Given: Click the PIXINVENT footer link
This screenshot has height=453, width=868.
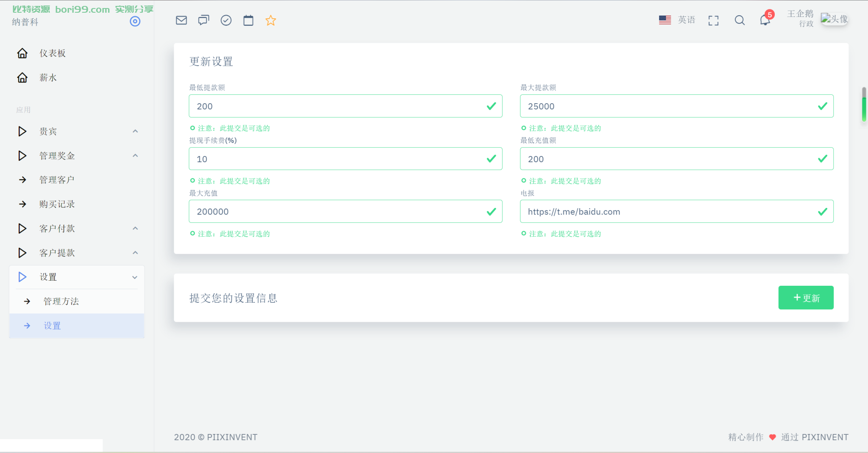Looking at the screenshot, I should point(825,437).
